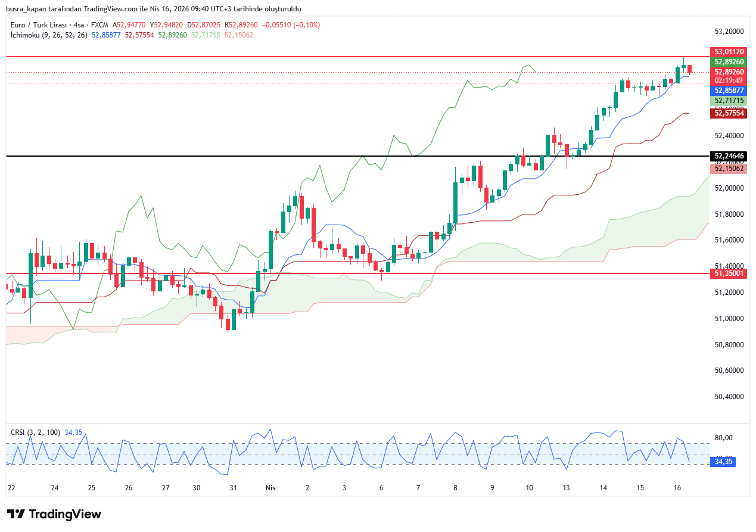Screen dimensions: 756x532
Task: Select the blue 34,35 CRSI axis label
Action: 724,462
